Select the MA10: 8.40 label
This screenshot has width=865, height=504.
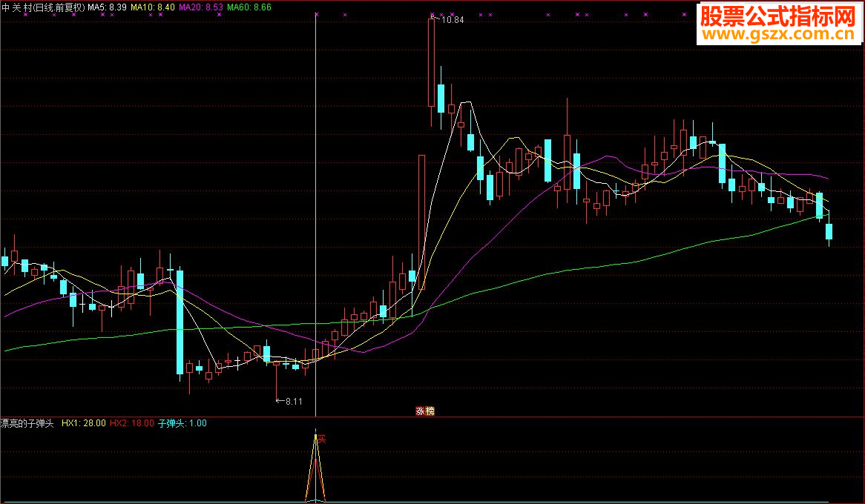pos(153,7)
